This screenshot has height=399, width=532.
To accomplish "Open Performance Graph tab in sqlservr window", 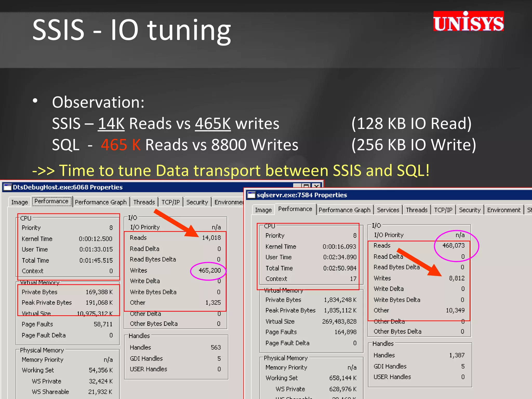I will tap(344, 210).
